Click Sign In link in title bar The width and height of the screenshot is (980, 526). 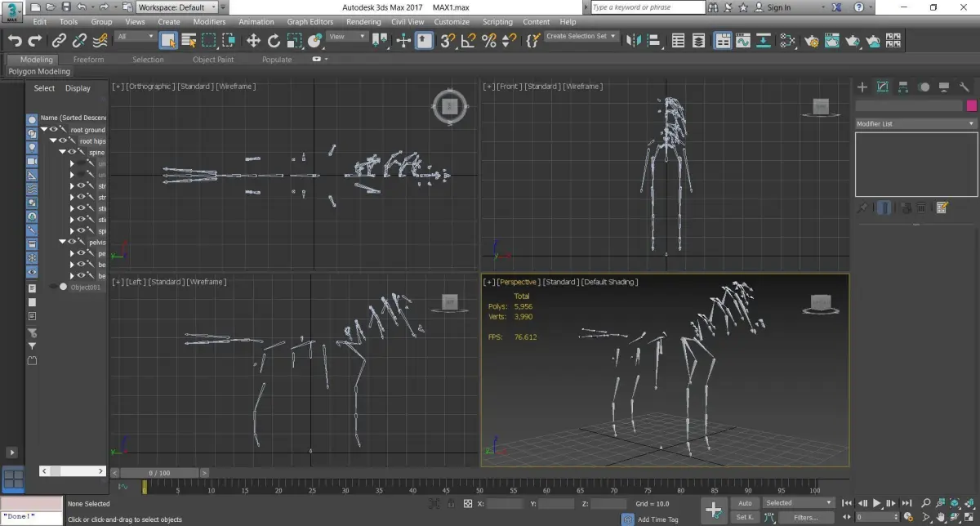(x=779, y=7)
